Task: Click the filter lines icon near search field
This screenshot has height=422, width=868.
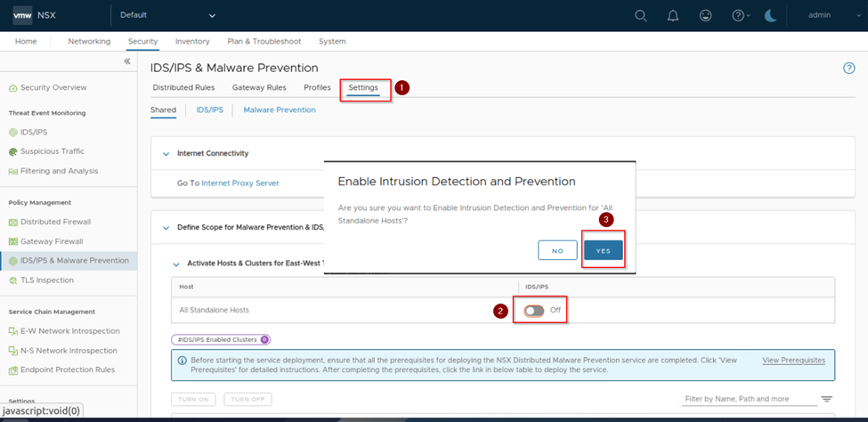Action: [826, 399]
